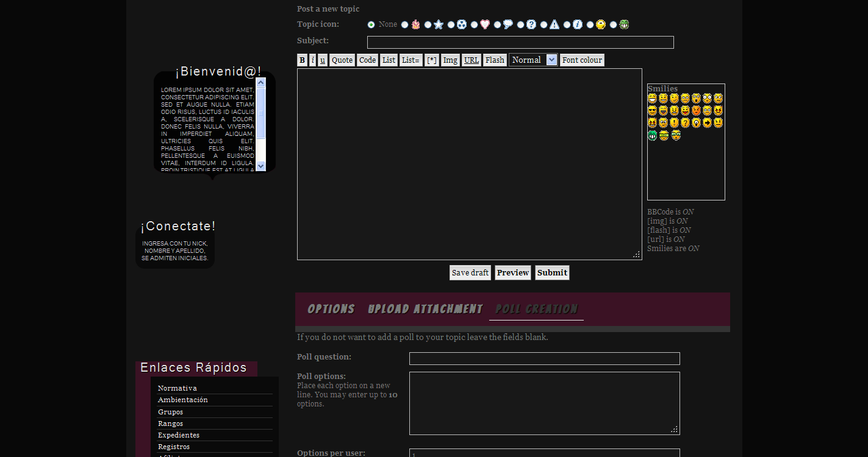Insert the geek smiley with bright green glasses
The height and width of the screenshot is (457, 868).
coord(664,135)
